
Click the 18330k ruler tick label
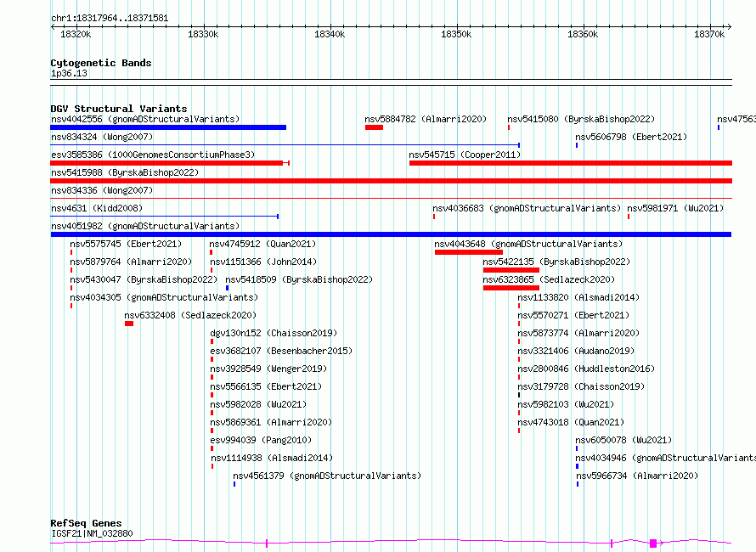point(203,34)
